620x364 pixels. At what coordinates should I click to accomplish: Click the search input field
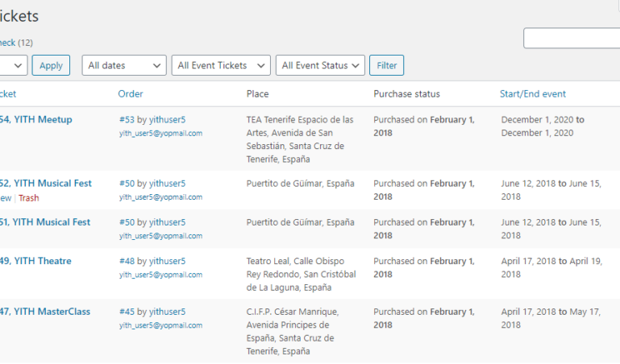[571, 38]
